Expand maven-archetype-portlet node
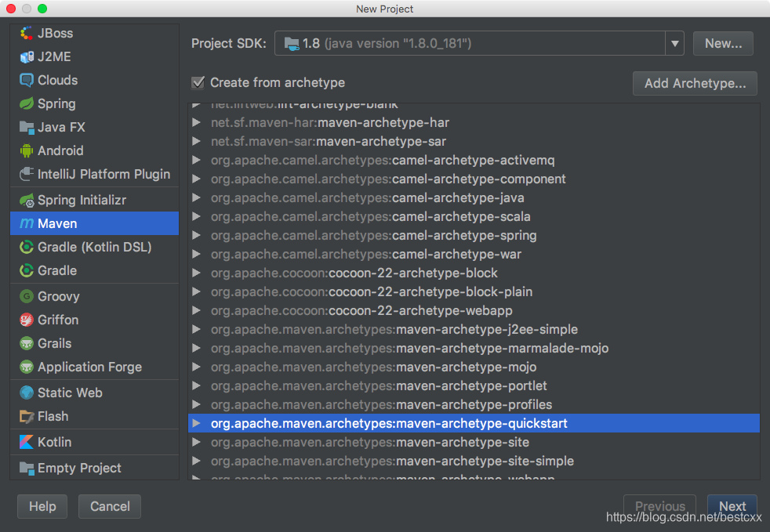 point(197,385)
